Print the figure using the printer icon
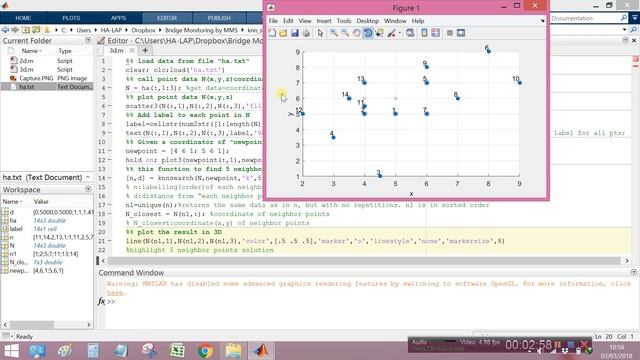 [x=306, y=33]
